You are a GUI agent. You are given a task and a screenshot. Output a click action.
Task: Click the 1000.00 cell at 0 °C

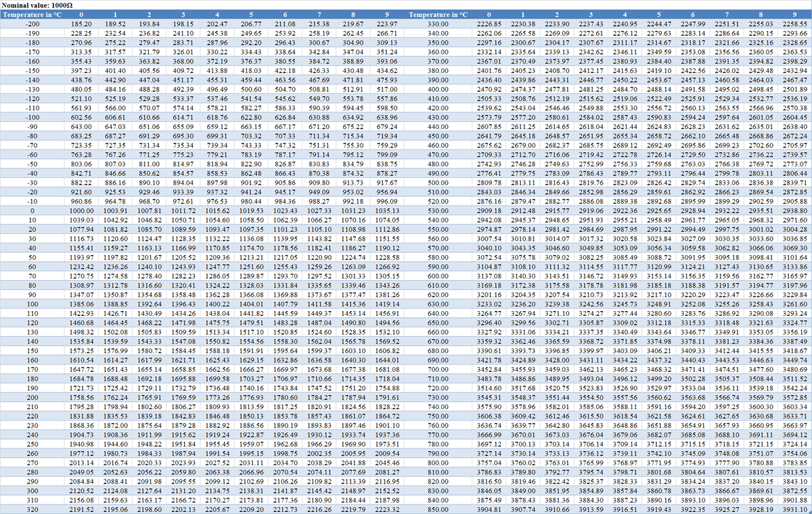(81, 211)
